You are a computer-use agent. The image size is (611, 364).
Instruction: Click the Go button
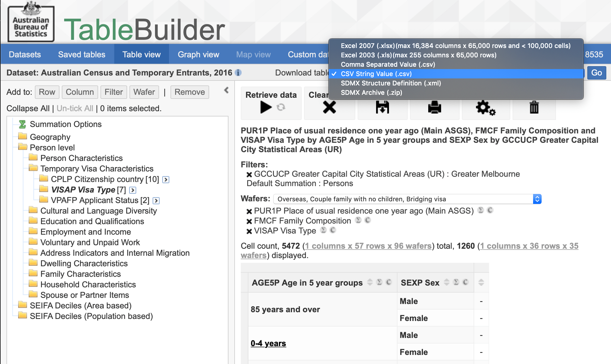coord(597,73)
